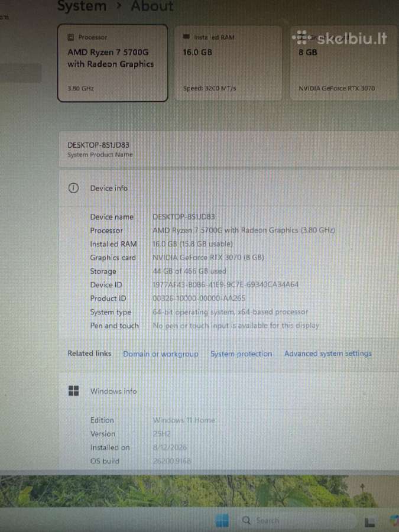
Task: Click NVIDIA GeForce RTX 3070 card caption
Action: click(x=336, y=88)
